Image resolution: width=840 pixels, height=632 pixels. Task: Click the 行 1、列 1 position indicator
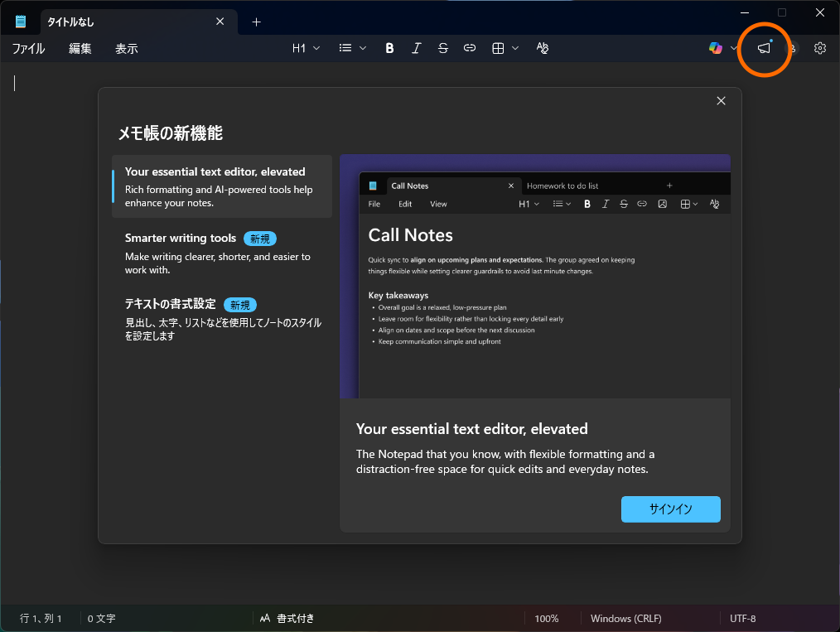[x=41, y=619]
